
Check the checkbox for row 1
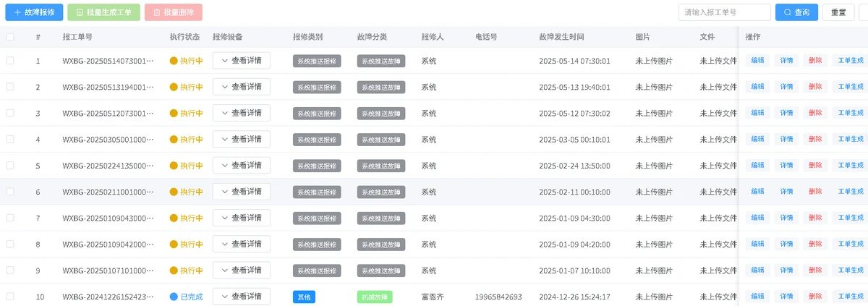[10, 61]
